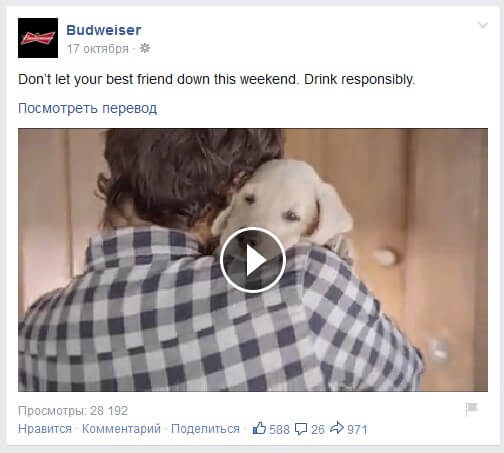Click the post text about drinking responsibly
Viewport: 504px width, 453px height.
click(217, 80)
